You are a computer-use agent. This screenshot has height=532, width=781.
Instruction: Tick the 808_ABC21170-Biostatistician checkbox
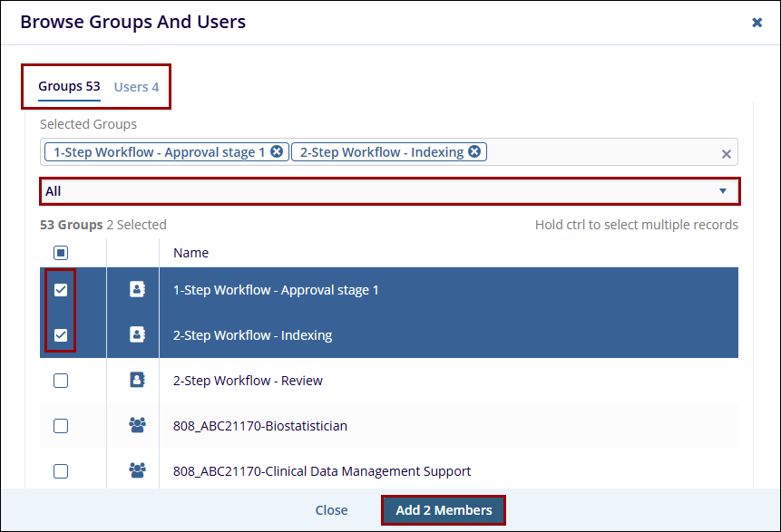pos(61,426)
